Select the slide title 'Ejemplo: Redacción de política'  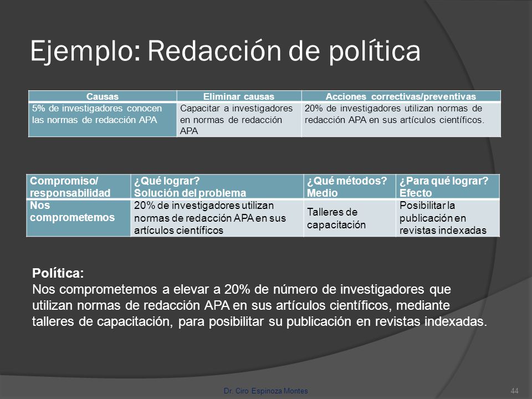[x=226, y=51]
